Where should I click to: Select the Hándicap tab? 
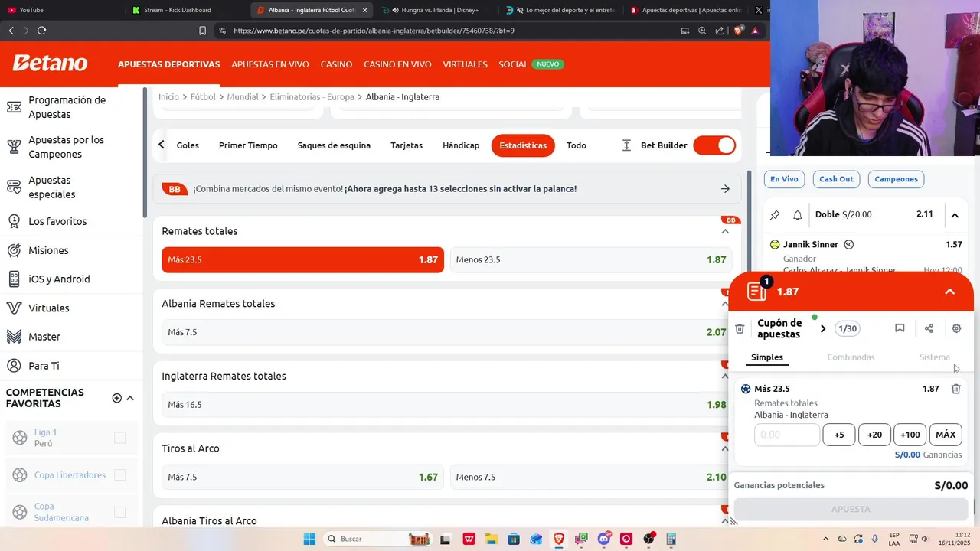point(461,145)
